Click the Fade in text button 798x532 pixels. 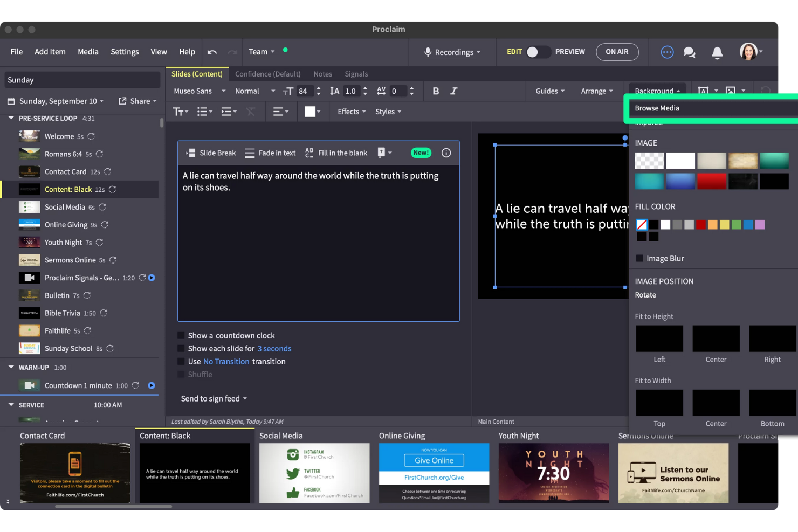click(x=270, y=153)
